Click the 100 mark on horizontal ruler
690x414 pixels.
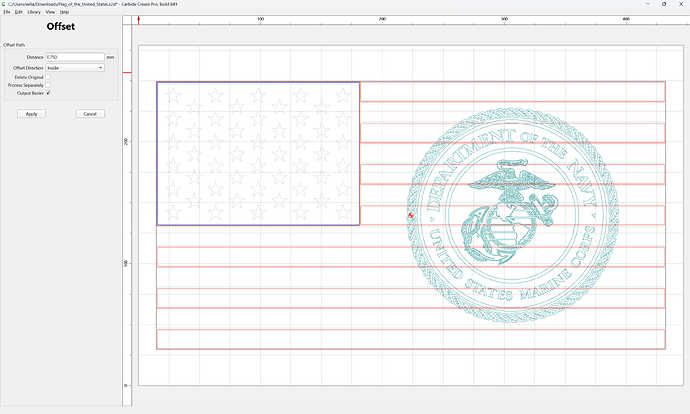point(261,19)
